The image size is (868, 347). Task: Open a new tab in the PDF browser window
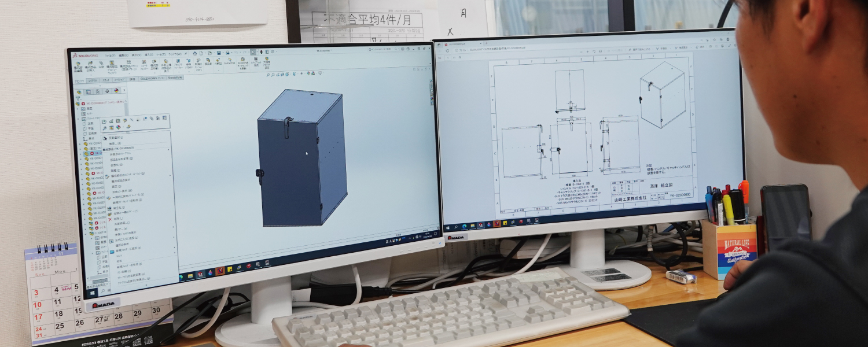click(486, 43)
